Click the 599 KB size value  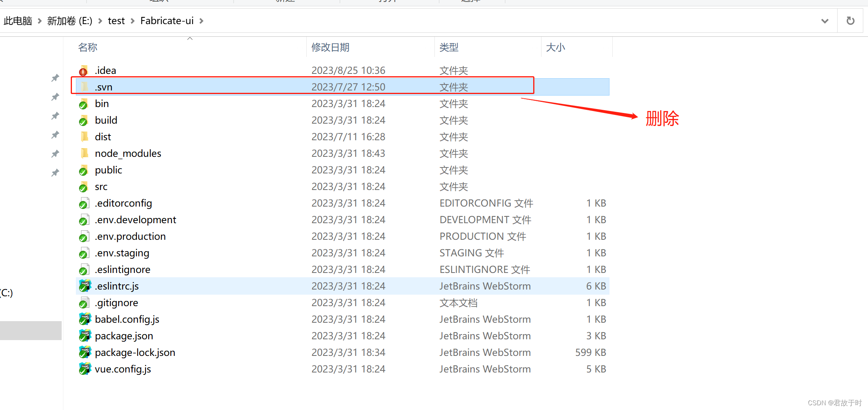(x=591, y=352)
